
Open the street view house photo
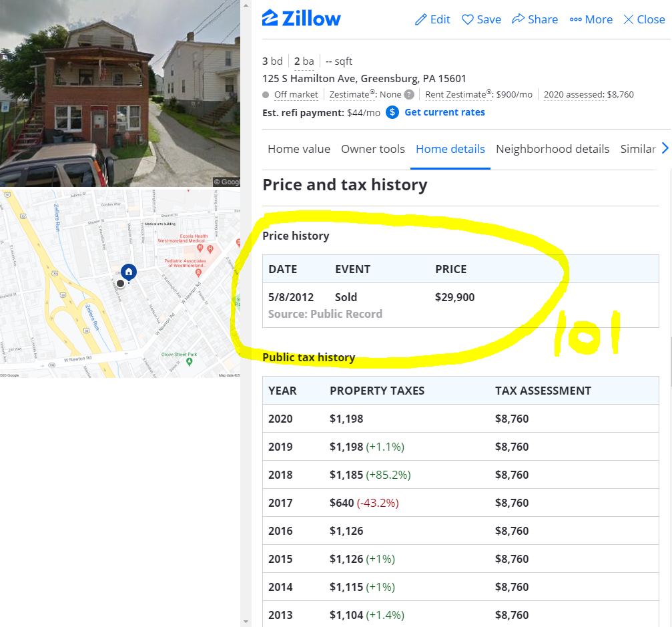[120, 93]
